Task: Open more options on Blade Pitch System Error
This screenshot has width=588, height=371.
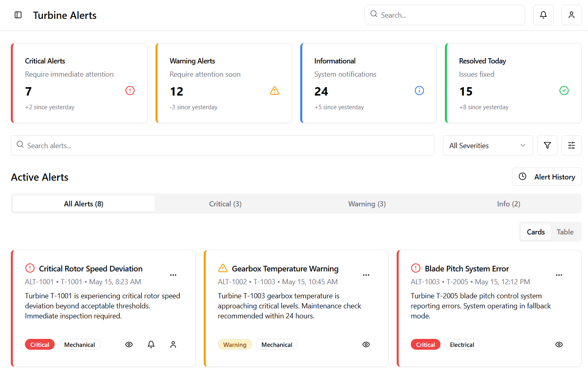Action: [559, 275]
